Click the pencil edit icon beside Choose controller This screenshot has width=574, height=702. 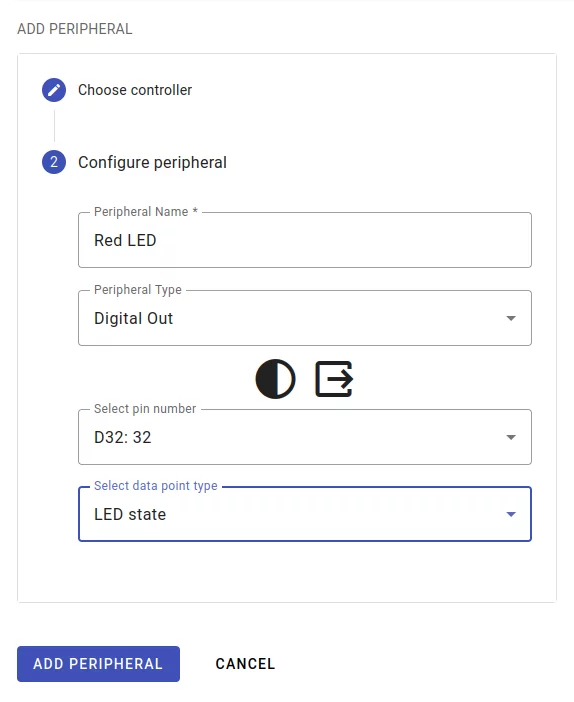click(x=54, y=90)
